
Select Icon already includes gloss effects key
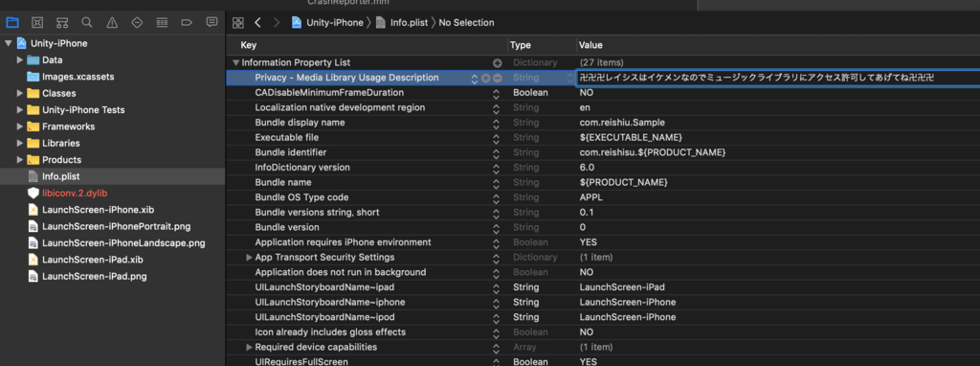tap(330, 332)
